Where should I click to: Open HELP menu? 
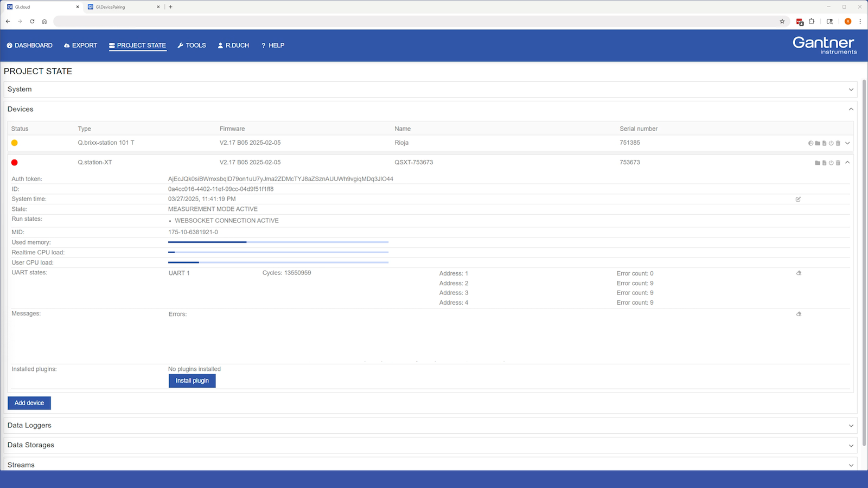coord(273,46)
